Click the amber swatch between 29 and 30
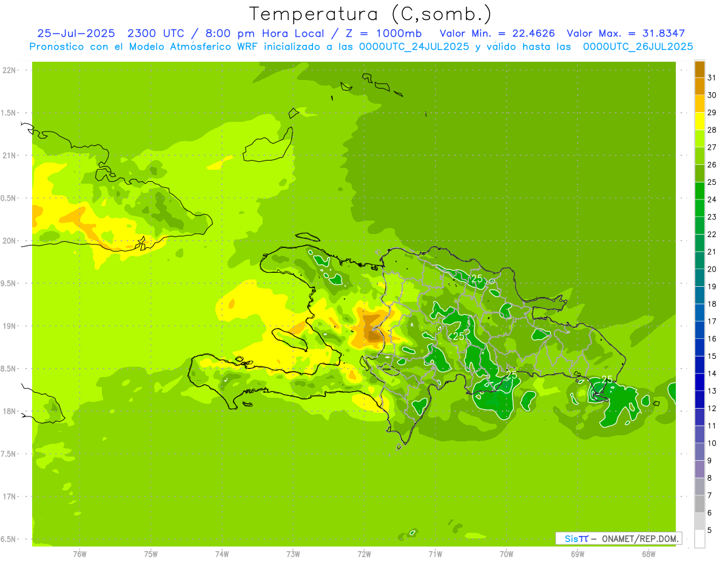728x562 pixels. [x=699, y=104]
